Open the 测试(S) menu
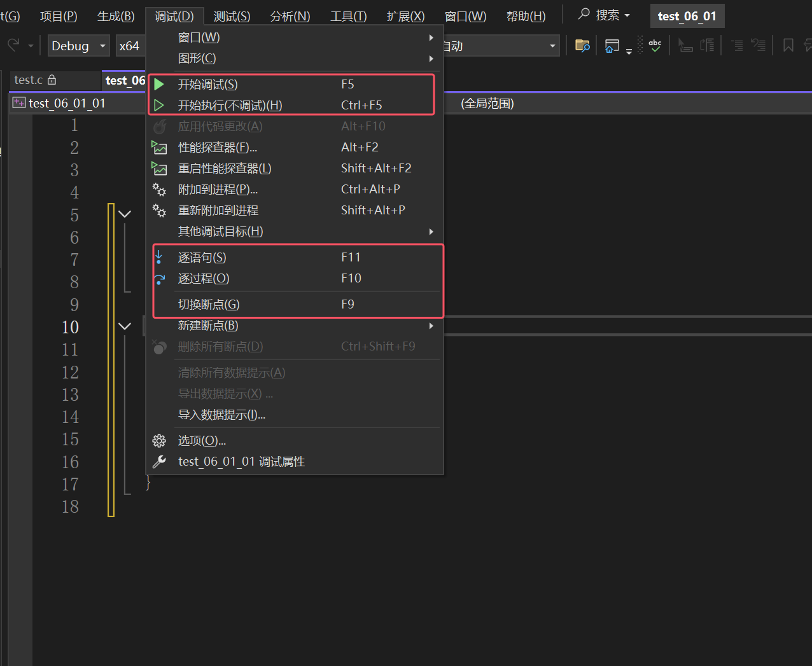Viewport: 812px width, 666px height. click(x=232, y=16)
